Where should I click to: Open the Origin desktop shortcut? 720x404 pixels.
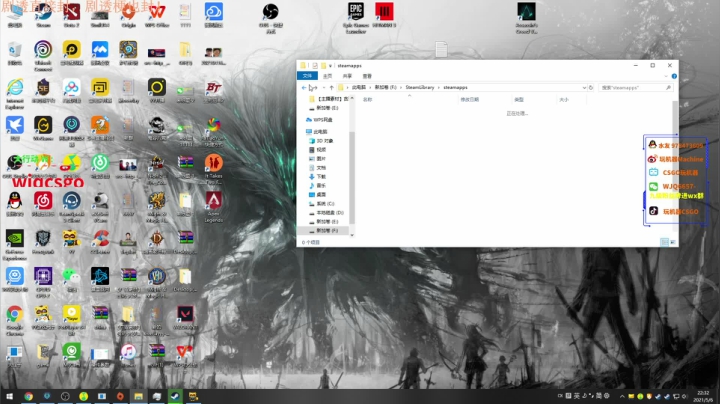tap(129, 15)
